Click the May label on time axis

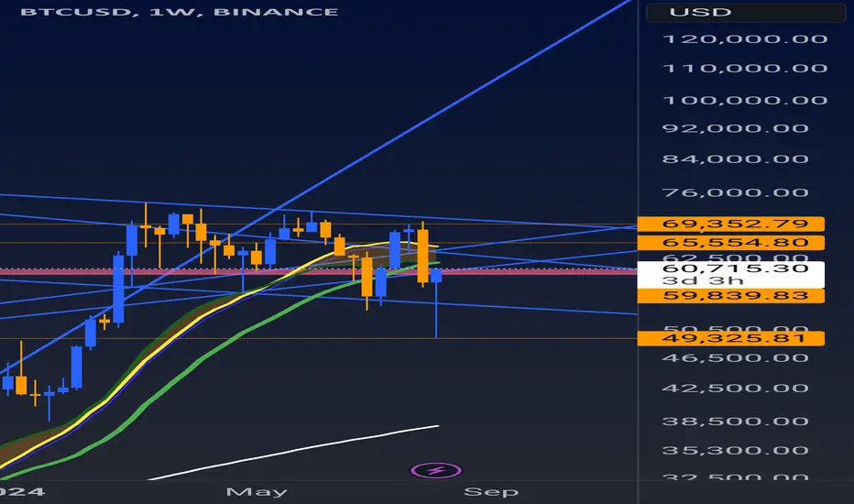[x=257, y=492]
